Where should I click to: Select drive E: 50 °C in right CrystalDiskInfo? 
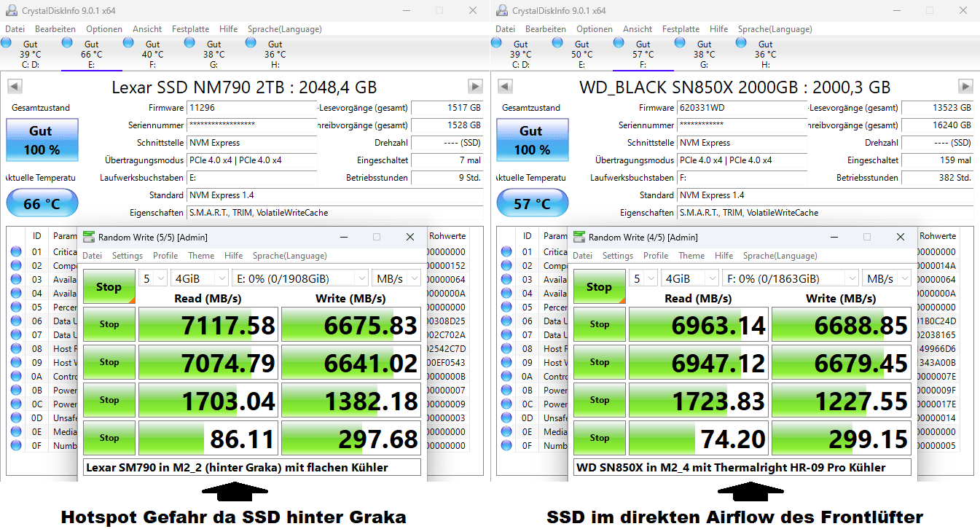[581, 54]
